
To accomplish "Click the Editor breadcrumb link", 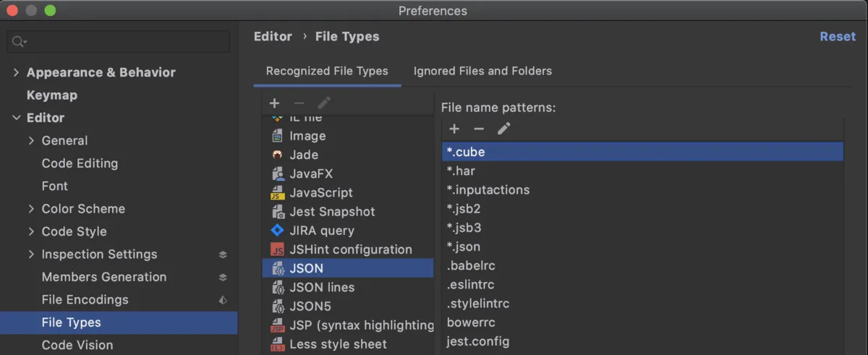I will tap(273, 37).
